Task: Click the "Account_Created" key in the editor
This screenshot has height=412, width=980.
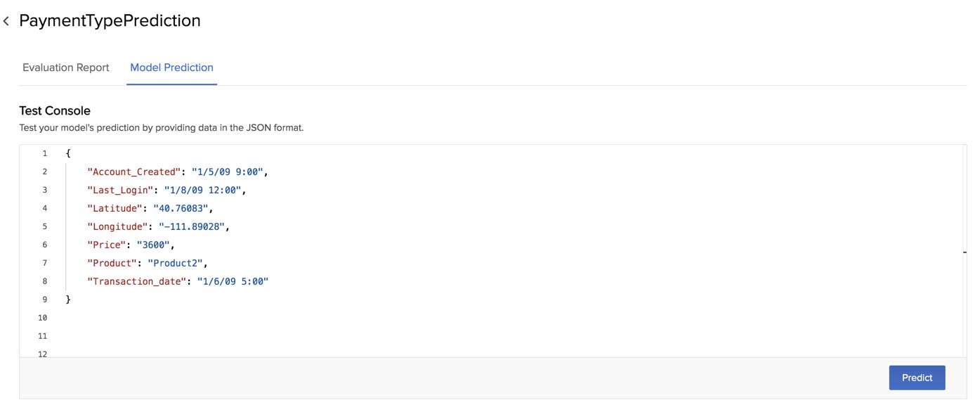Action: (133, 172)
